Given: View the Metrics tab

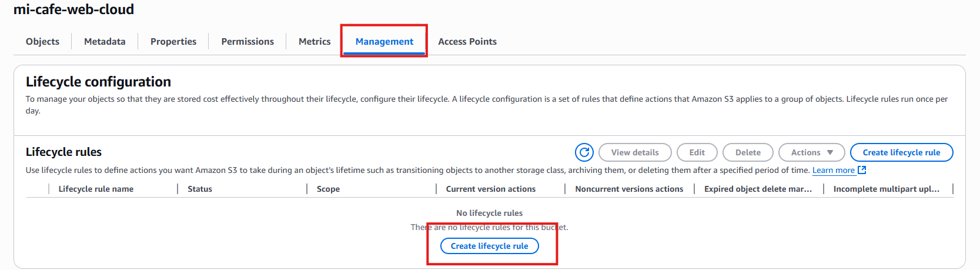Looking at the screenshot, I should pos(315,41).
